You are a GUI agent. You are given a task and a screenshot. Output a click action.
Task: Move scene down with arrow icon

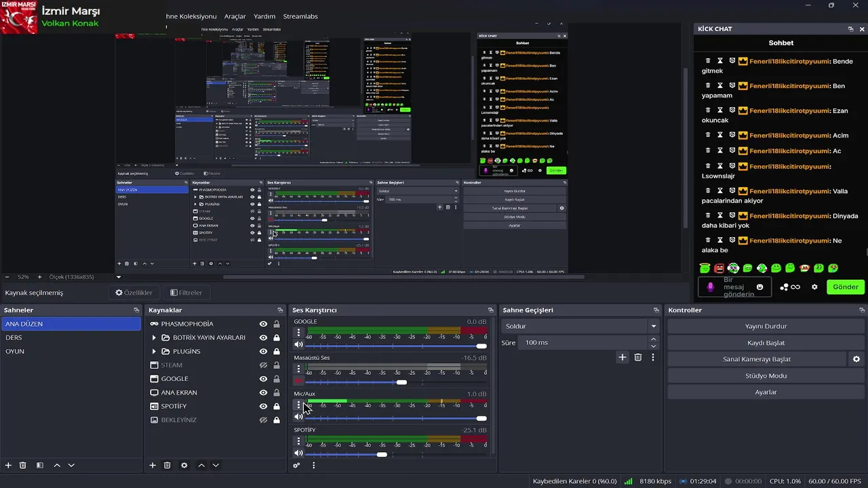(71, 466)
